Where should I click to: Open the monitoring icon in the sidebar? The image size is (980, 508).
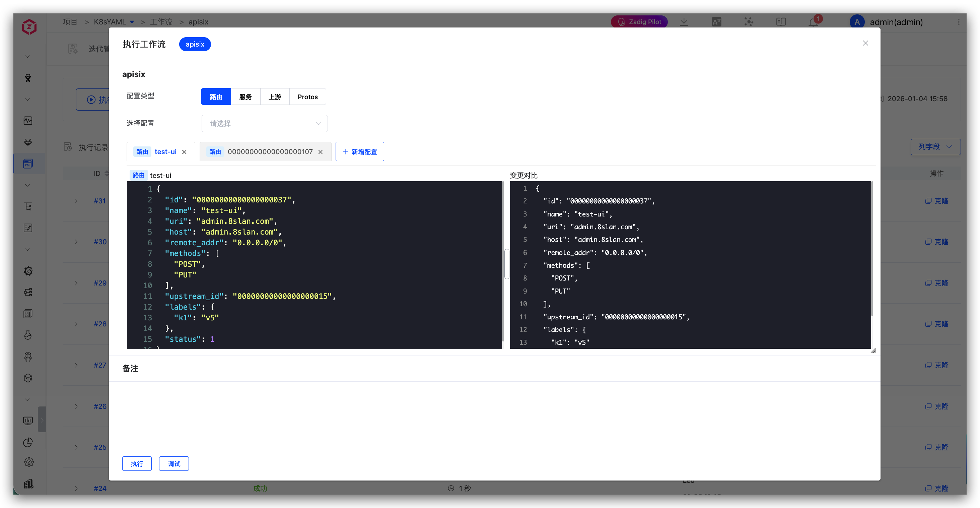click(x=28, y=121)
